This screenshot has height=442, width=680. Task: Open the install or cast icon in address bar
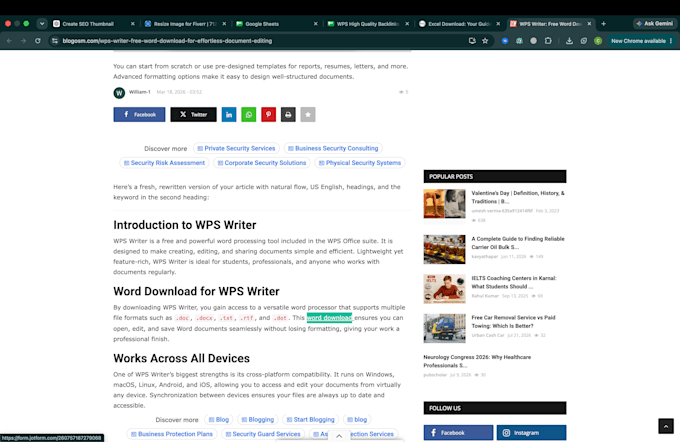pos(472,41)
